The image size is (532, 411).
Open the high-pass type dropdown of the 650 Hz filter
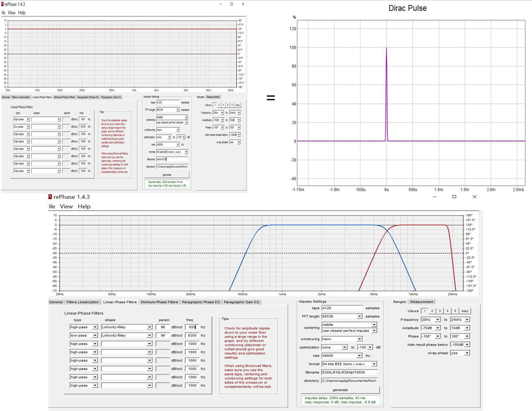click(83, 328)
